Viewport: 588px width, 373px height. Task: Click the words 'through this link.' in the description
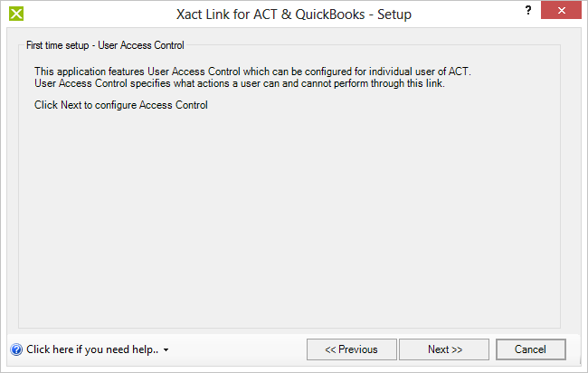pyautogui.click(x=408, y=83)
